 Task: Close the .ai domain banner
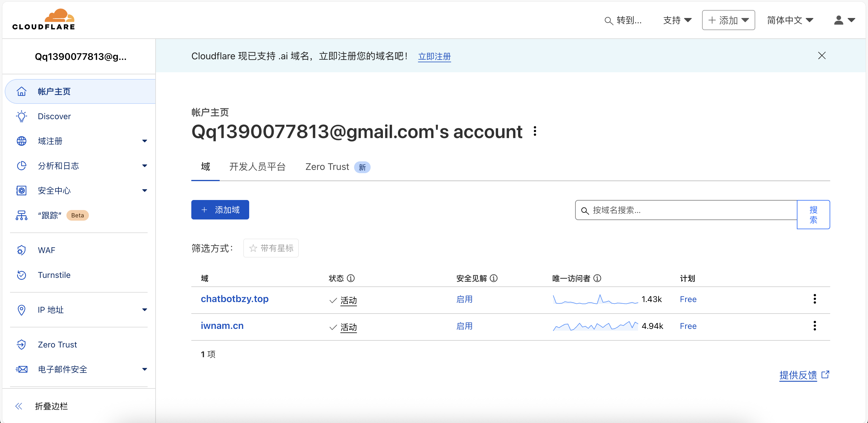(822, 55)
